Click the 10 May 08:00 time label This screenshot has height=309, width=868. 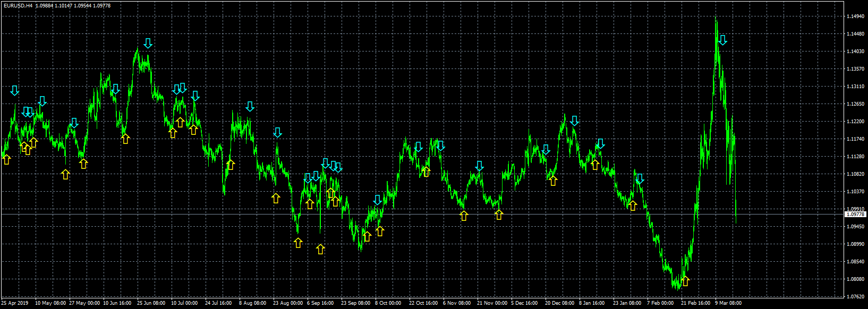pyautogui.click(x=50, y=303)
